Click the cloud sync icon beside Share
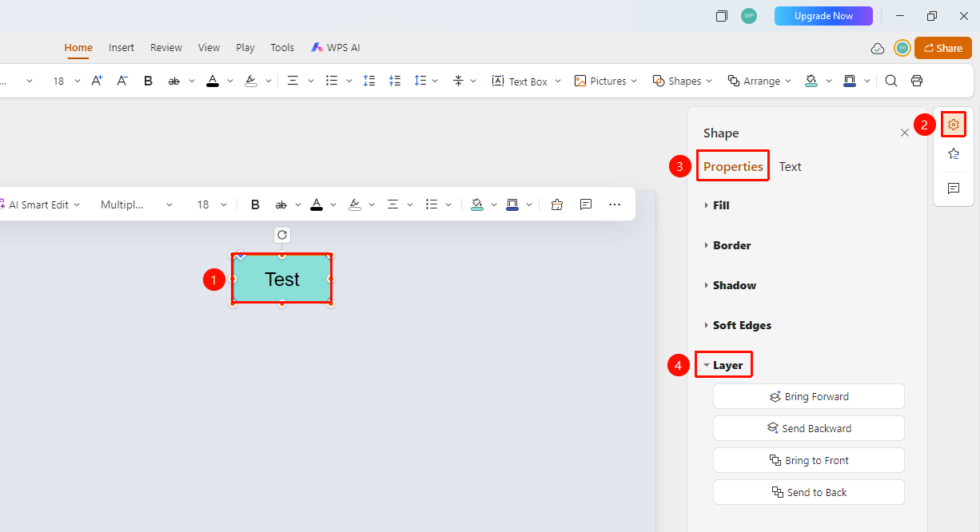Screen dimensions: 980x532 point(878,48)
